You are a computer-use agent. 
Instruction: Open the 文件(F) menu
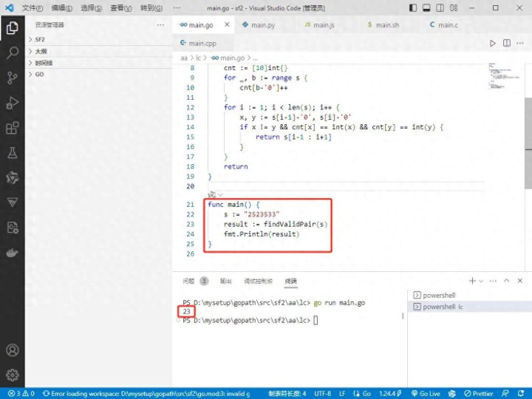pos(33,8)
